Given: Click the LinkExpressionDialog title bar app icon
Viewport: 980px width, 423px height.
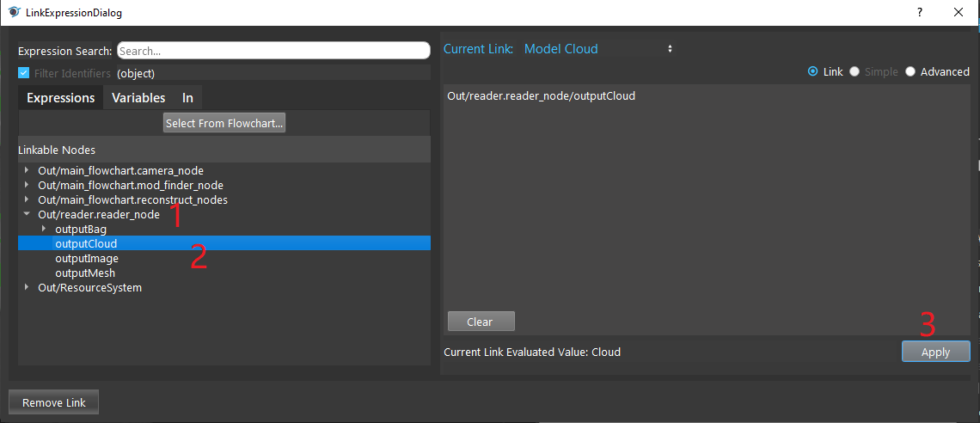Looking at the screenshot, I should pyautogui.click(x=15, y=13).
